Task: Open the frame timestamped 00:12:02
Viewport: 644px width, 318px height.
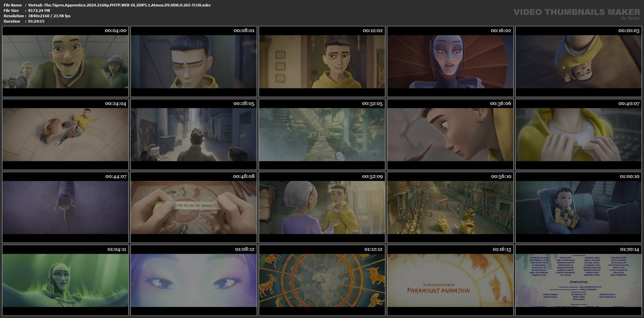Action: pos(322,61)
